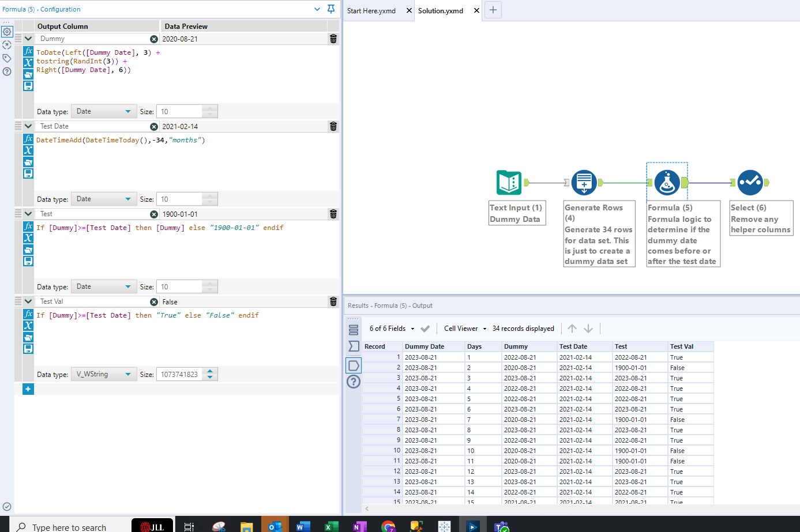Open Data type dropdown for Test Val
Image resolution: width=800 pixels, height=532 pixels.
[104, 374]
